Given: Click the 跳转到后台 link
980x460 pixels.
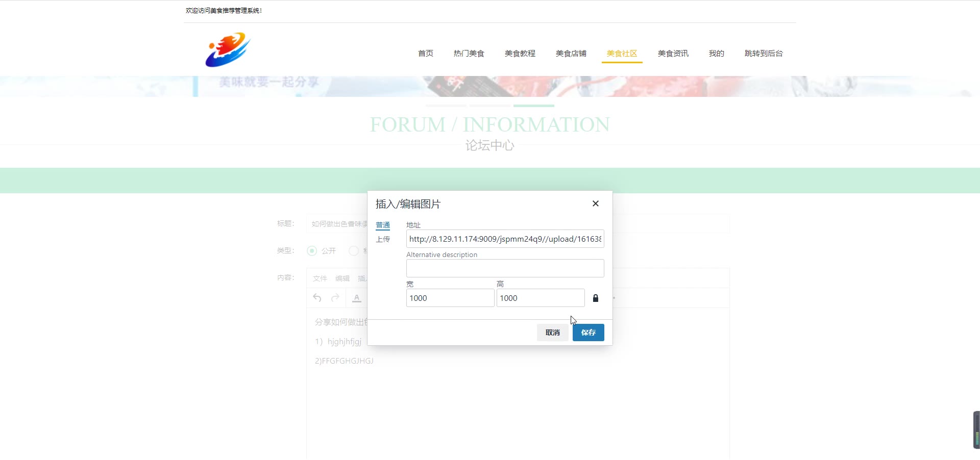Looking at the screenshot, I should [x=764, y=53].
